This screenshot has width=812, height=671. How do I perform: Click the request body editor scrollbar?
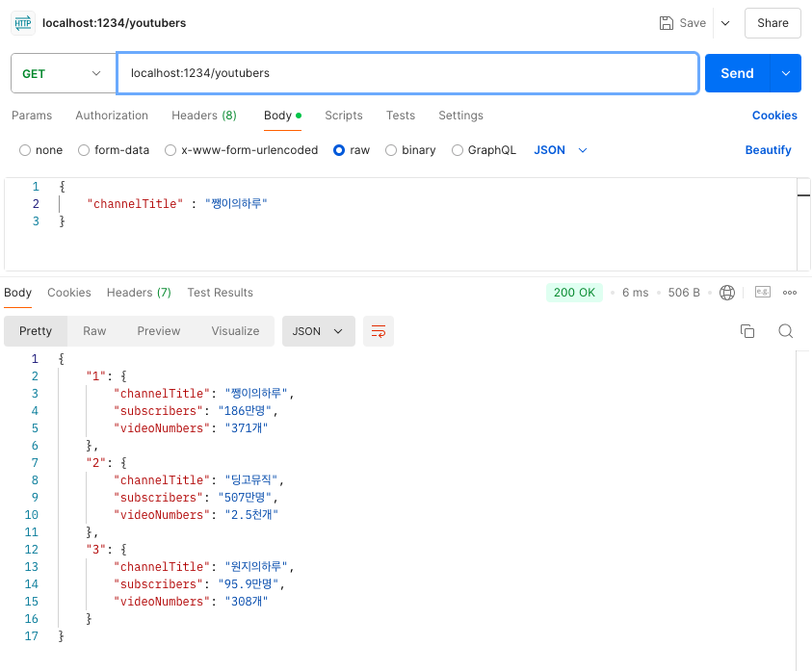tap(803, 223)
